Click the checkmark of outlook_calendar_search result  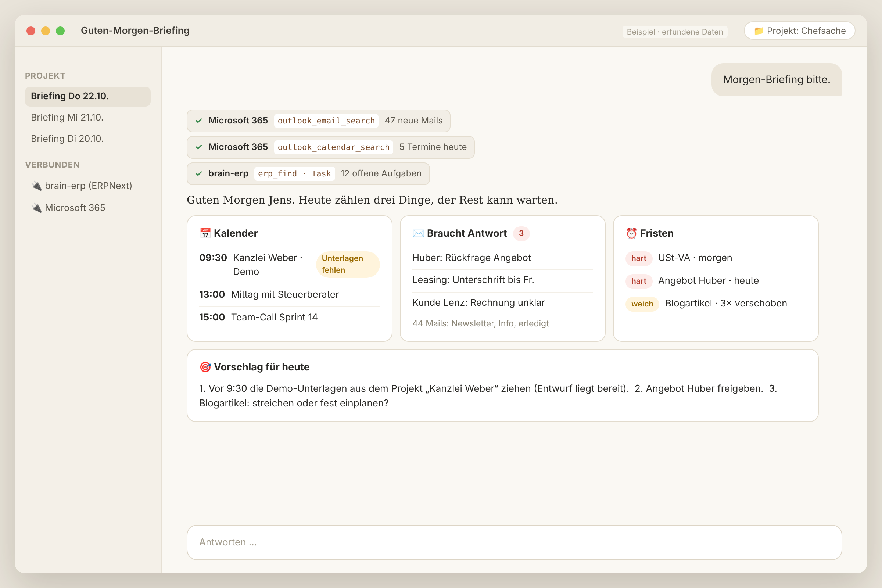click(x=199, y=147)
